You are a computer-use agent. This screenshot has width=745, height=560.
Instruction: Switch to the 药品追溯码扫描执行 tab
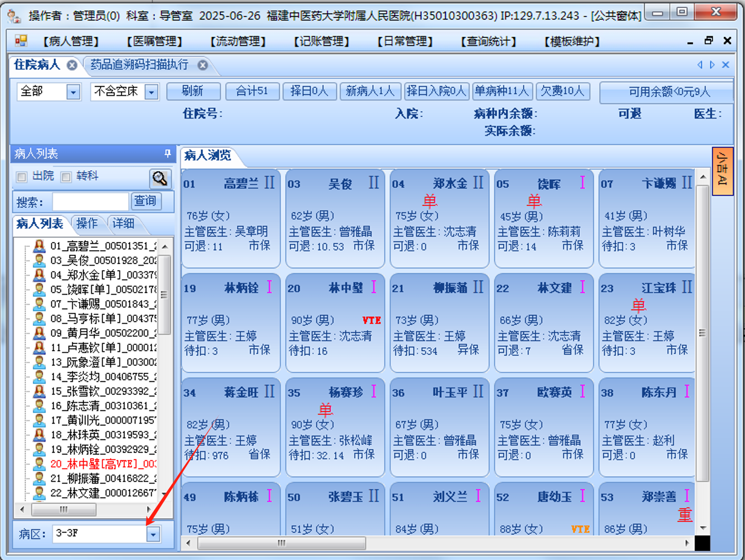click(x=140, y=65)
